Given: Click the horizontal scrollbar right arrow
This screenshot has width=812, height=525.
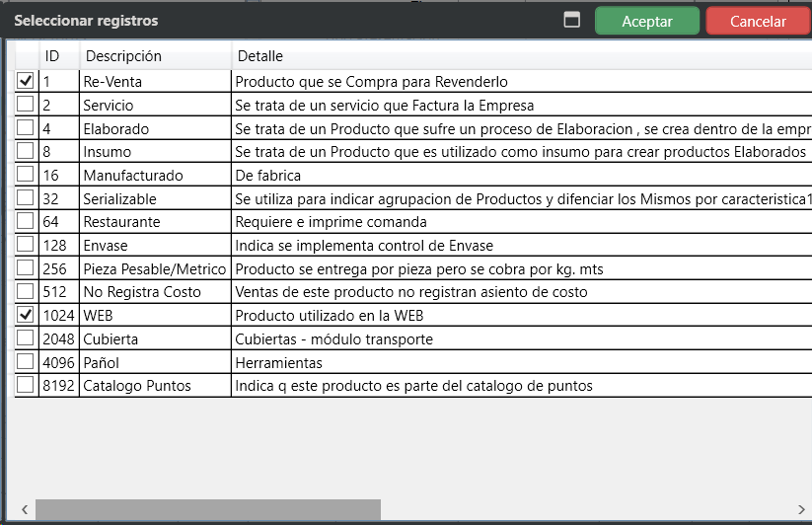Looking at the screenshot, I should pos(801,510).
